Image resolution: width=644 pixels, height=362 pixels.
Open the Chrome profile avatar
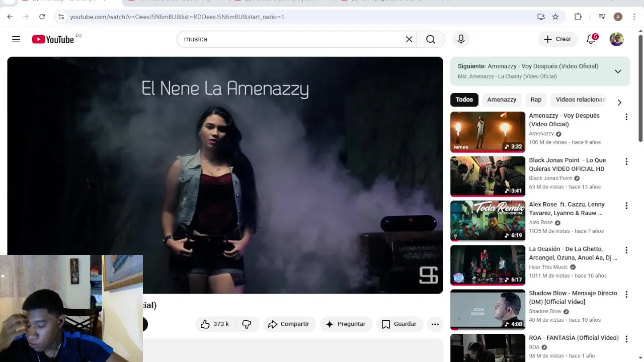pyautogui.click(x=618, y=17)
